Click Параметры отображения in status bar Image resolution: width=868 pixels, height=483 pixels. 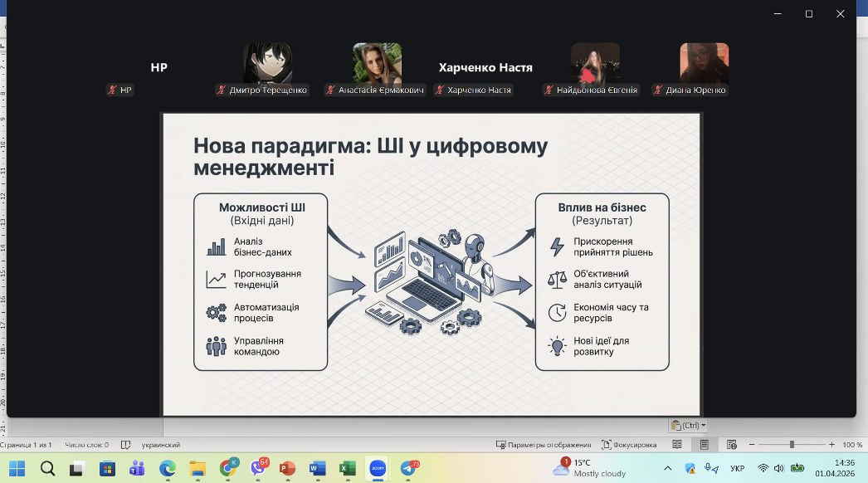tap(544, 445)
